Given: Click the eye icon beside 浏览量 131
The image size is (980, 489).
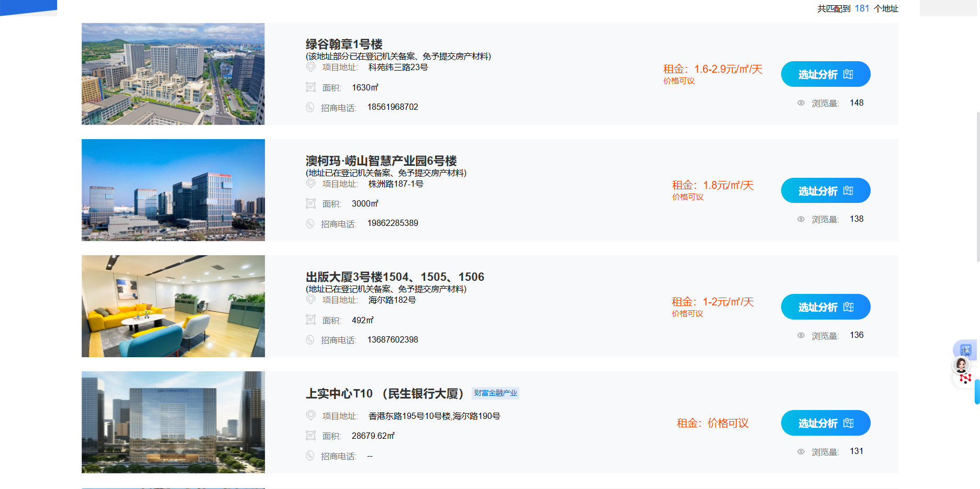Looking at the screenshot, I should [x=801, y=451].
